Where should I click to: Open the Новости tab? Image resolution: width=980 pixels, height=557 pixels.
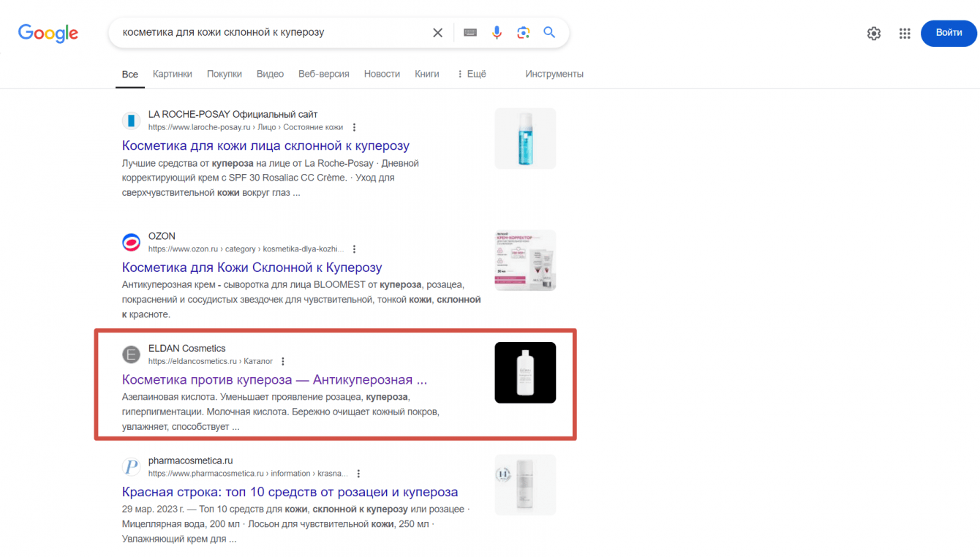(x=382, y=74)
